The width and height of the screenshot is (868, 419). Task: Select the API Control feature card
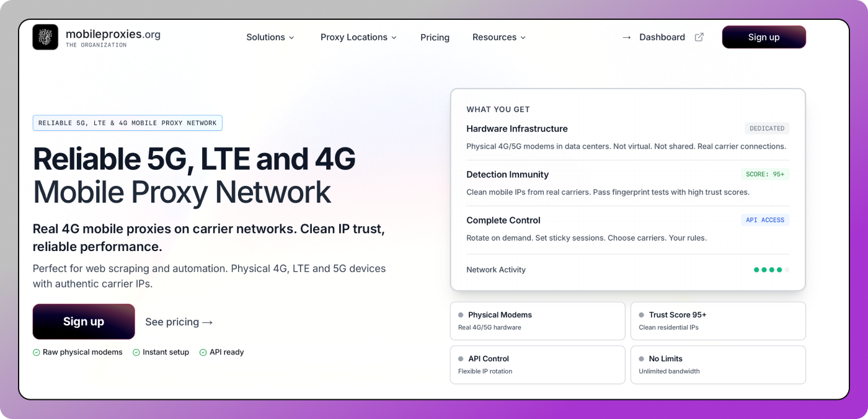[x=538, y=365]
